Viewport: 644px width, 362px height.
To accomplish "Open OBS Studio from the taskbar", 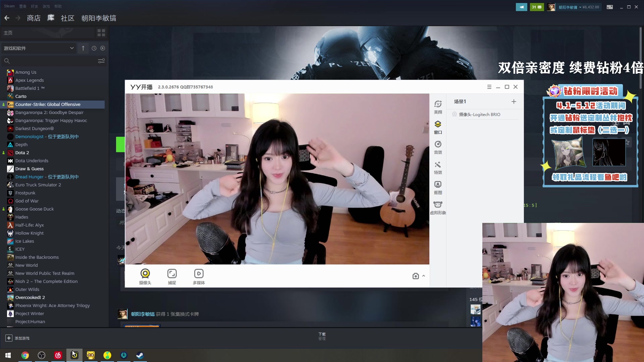I will click(42, 355).
